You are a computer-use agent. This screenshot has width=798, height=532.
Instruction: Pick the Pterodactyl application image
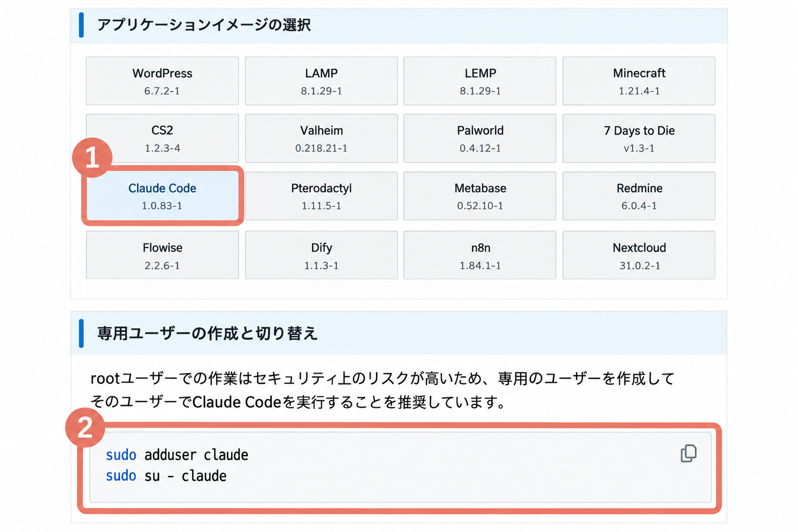321,196
